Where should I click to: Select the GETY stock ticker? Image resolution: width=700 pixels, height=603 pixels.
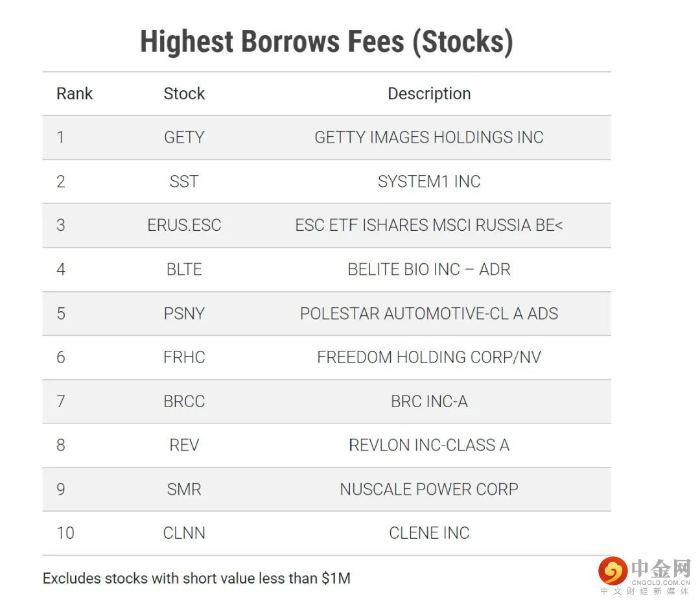[184, 137]
